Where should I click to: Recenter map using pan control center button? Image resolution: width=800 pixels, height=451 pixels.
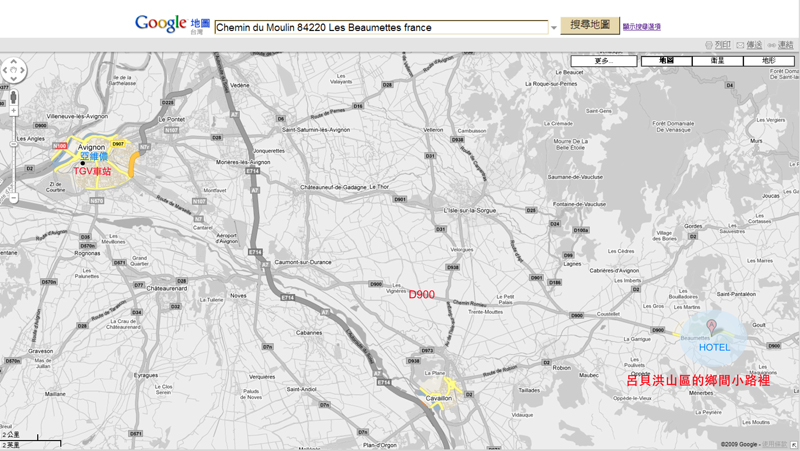click(14, 70)
